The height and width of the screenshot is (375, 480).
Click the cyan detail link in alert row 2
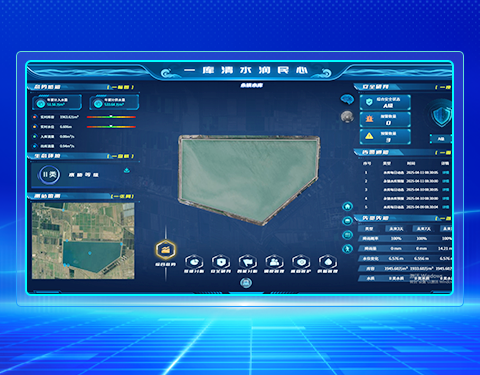(x=446, y=181)
